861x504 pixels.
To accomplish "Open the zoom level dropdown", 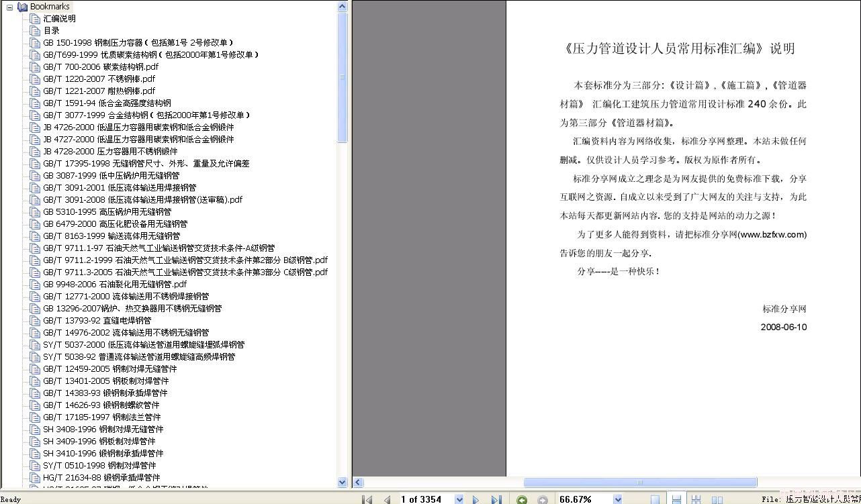I will pos(617,499).
